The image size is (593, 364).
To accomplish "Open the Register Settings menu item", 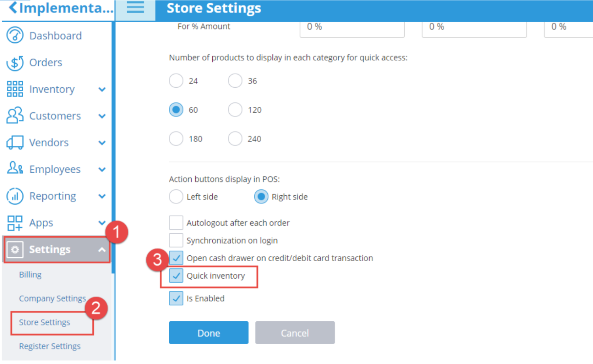I will (x=49, y=346).
